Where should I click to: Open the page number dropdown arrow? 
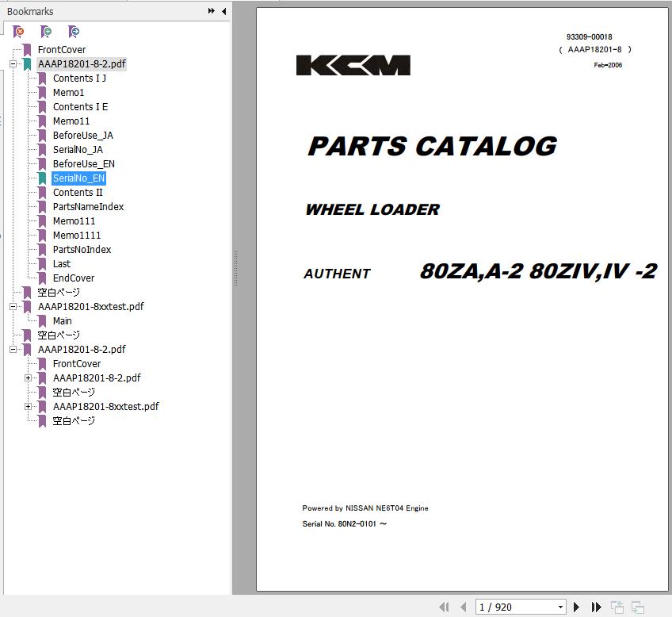point(560,607)
